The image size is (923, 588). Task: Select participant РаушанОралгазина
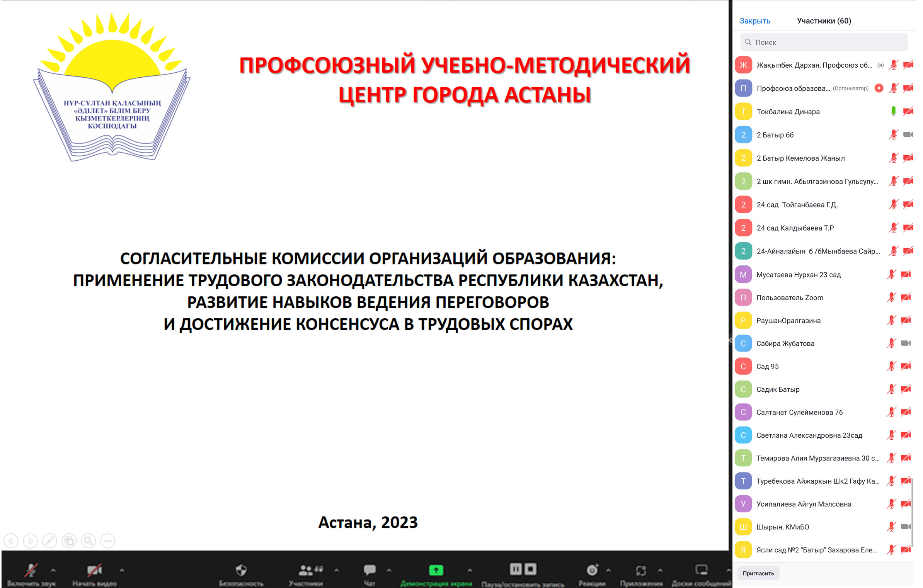[824, 320]
